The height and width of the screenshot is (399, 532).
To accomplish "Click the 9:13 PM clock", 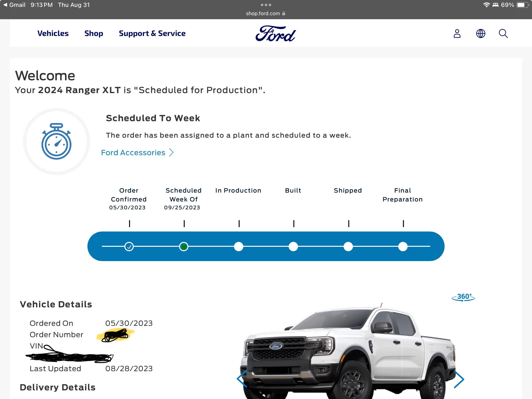I will (x=42, y=5).
